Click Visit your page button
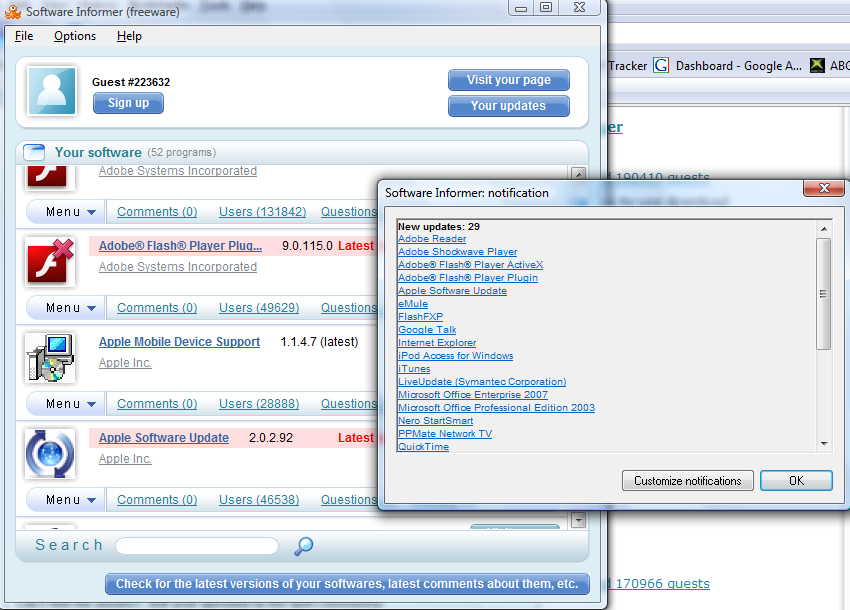Screen dimensions: 850x610 [508, 80]
